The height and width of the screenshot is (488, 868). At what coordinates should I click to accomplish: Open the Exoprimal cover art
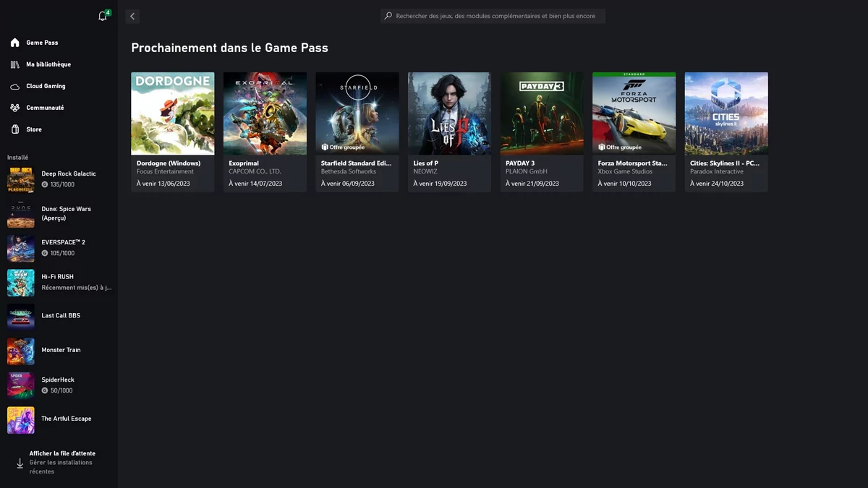265,114
